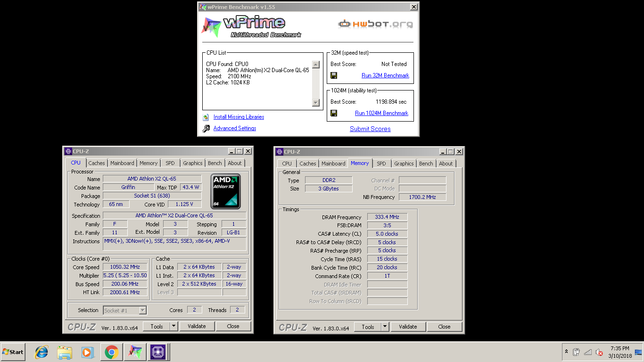
Task: Open Windows Explorer folder on taskbar
Action: coord(65,352)
